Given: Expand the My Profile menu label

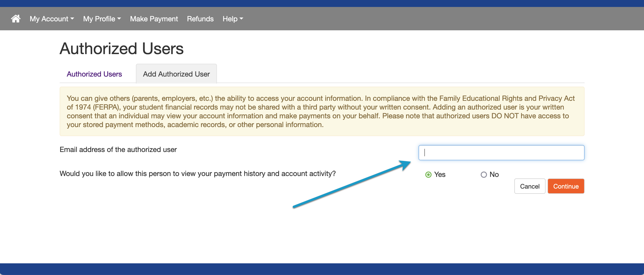Looking at the screenshot, I should click(99, 19).
